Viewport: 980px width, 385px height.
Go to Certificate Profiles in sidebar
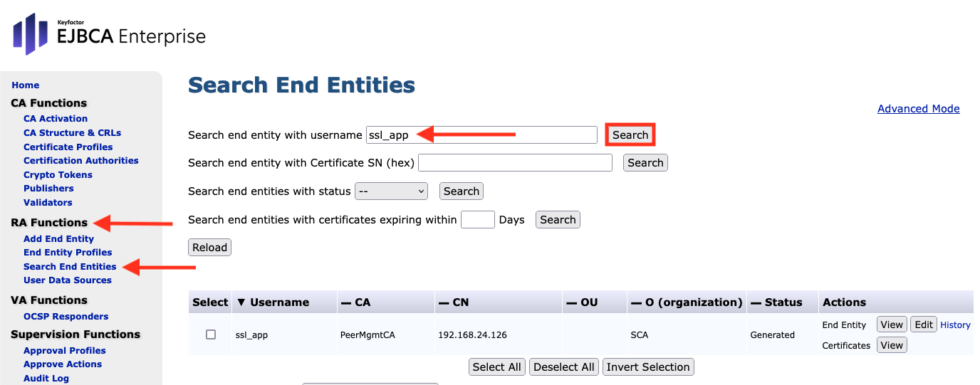click(68, 147)
